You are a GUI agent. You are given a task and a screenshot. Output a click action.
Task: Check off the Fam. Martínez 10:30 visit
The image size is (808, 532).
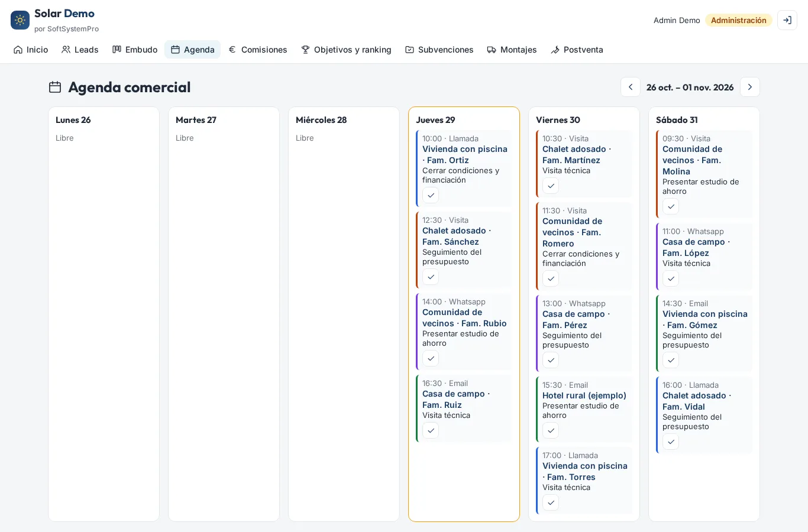pyautogui.click(x=551, y=186)
